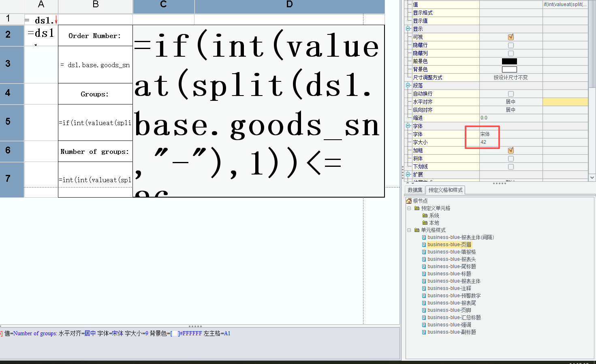This screenshot has width=596, height=364.
Task: Switch to the 数据集 tab
Action: [x=415, y=190]
